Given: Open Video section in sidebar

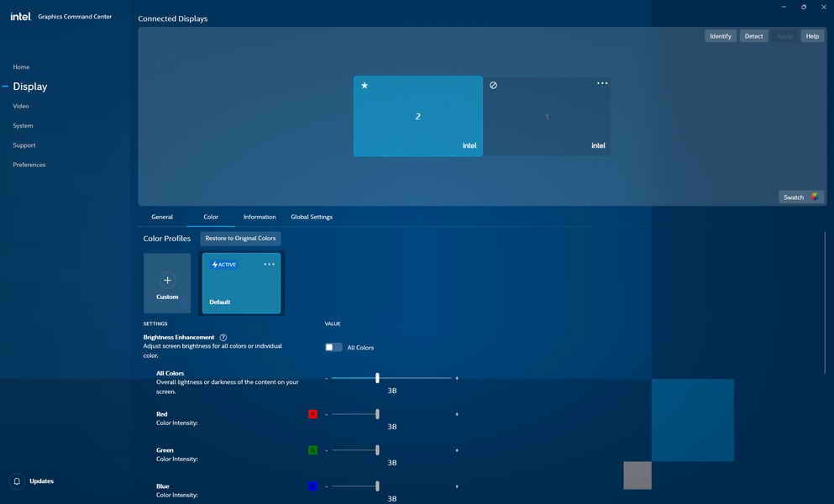Looking at the screenshot, I should coord(21,106).
